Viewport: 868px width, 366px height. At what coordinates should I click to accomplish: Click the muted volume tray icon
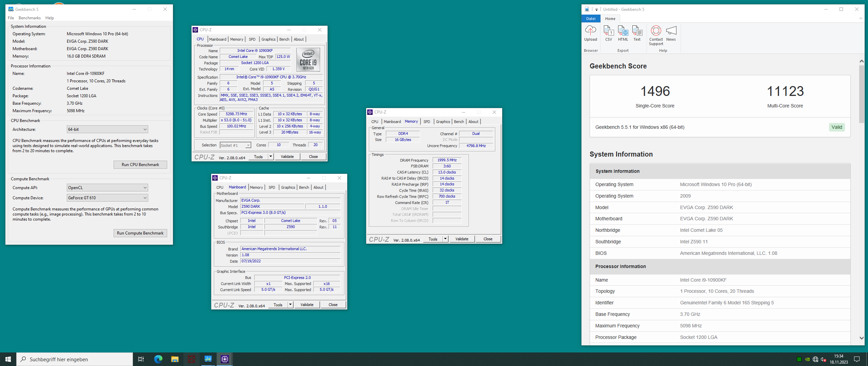(823, 360)
